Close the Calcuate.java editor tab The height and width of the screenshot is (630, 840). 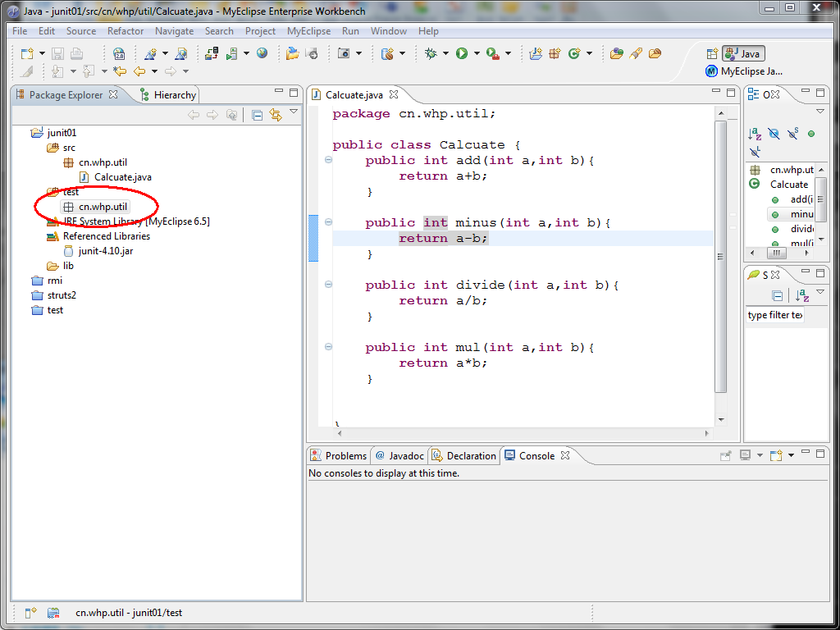394,94
